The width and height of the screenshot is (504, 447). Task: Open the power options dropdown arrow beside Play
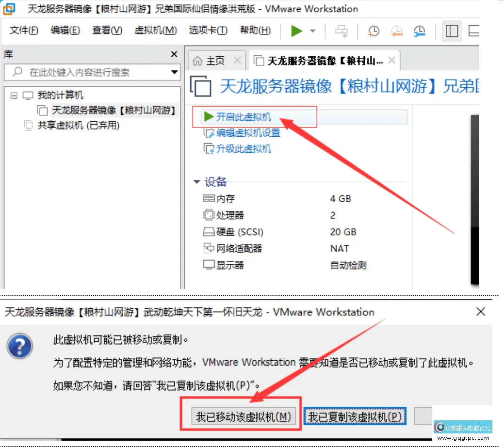(x=313, y=31)
